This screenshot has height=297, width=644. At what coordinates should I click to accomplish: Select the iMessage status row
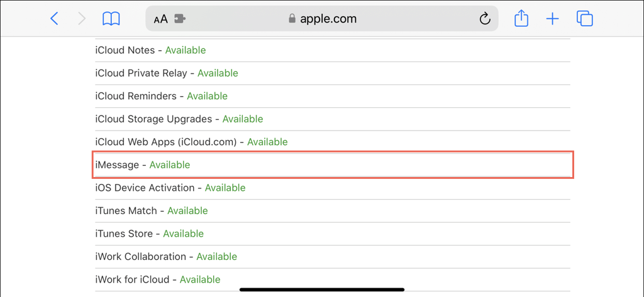tap(332, 165)
